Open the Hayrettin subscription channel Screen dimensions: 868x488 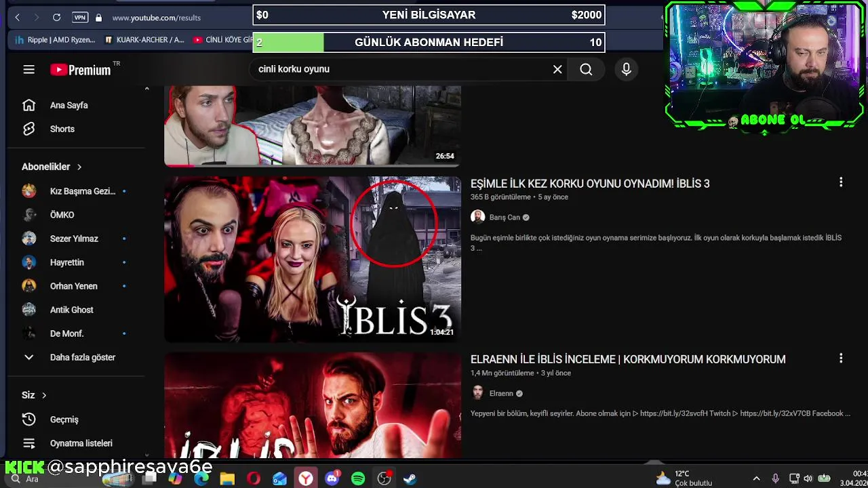point(77,262)
